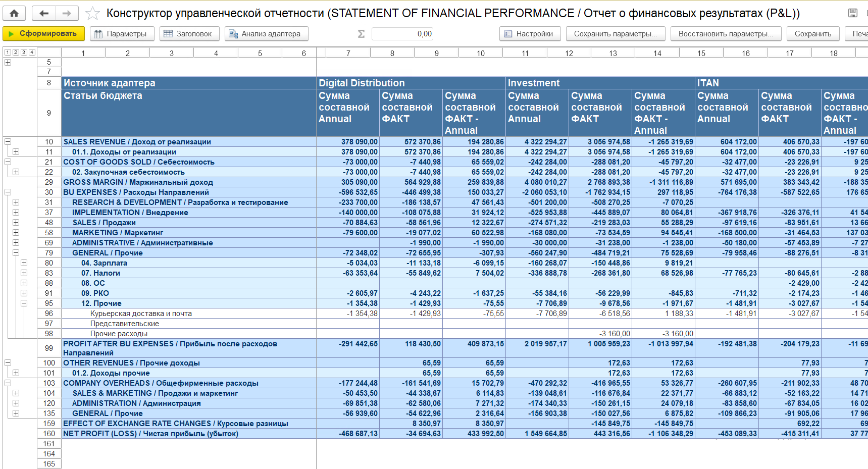
Task: Click the sigma sum icon
Action: tap(361, 34)
